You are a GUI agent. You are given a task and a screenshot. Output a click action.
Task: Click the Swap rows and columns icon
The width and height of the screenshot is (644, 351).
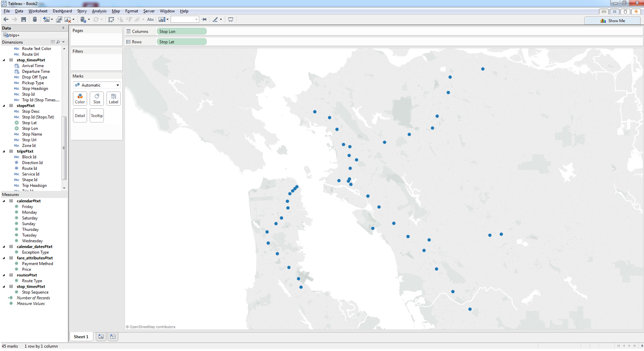point(111,20)
